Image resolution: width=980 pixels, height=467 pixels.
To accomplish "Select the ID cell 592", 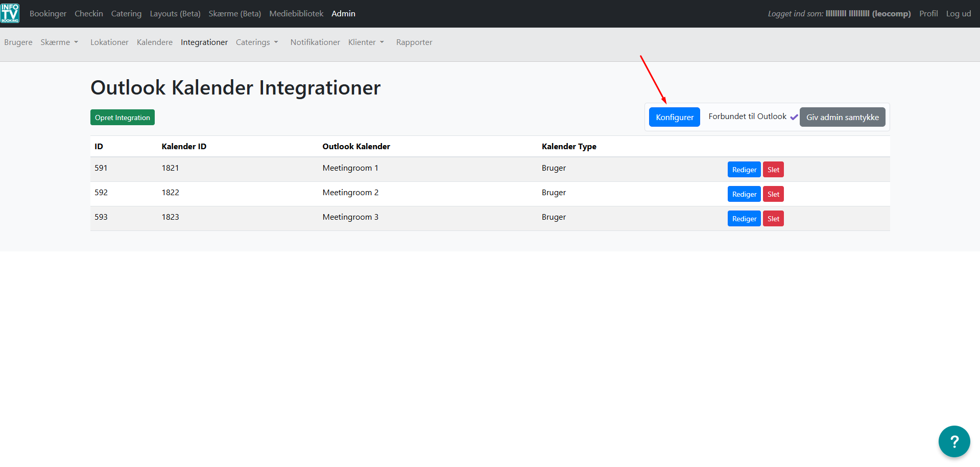I will 101,193.
